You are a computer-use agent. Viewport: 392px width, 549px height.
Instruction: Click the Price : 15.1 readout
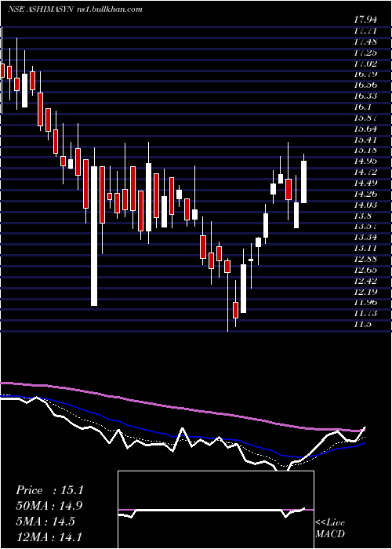(x=50, y=490)
